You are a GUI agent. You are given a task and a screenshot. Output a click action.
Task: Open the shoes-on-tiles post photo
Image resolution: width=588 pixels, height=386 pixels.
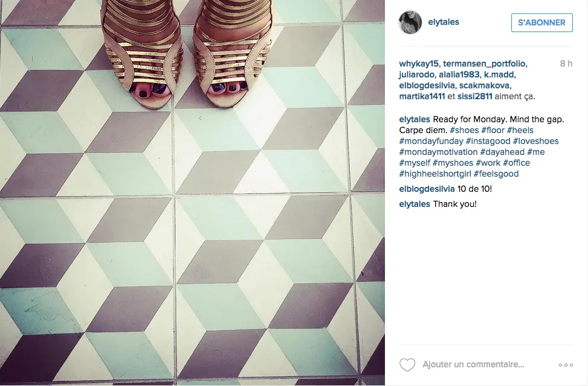192,193
